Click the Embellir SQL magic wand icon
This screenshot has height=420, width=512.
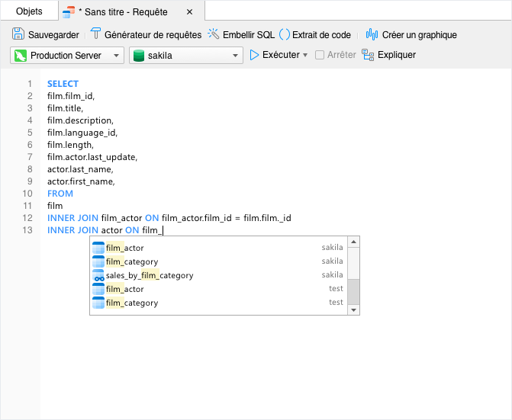tap(213, 34)
